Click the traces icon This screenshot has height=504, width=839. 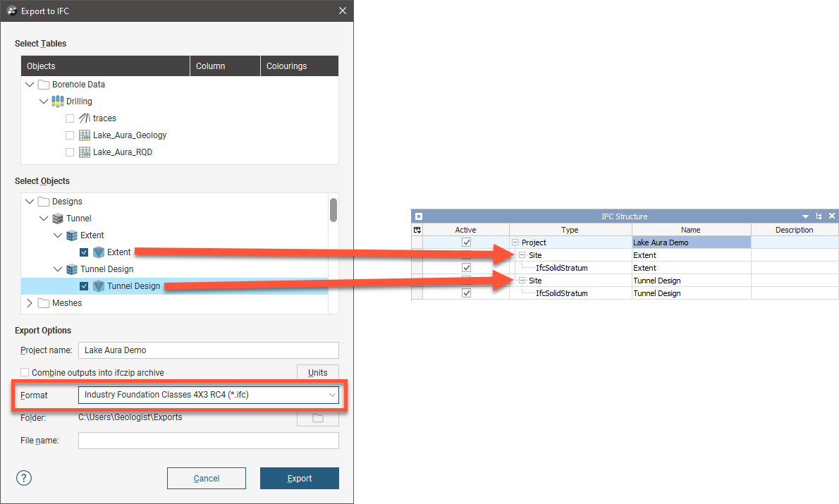(85, 118)
